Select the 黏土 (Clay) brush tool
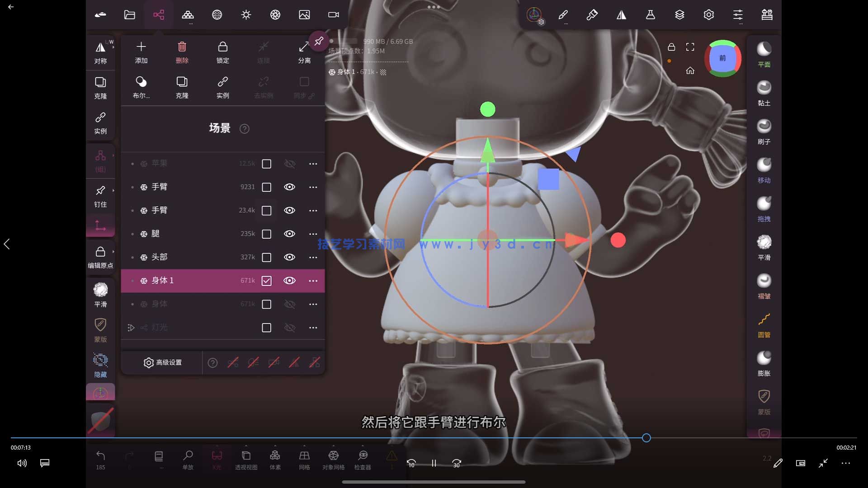 click(764, 88)
